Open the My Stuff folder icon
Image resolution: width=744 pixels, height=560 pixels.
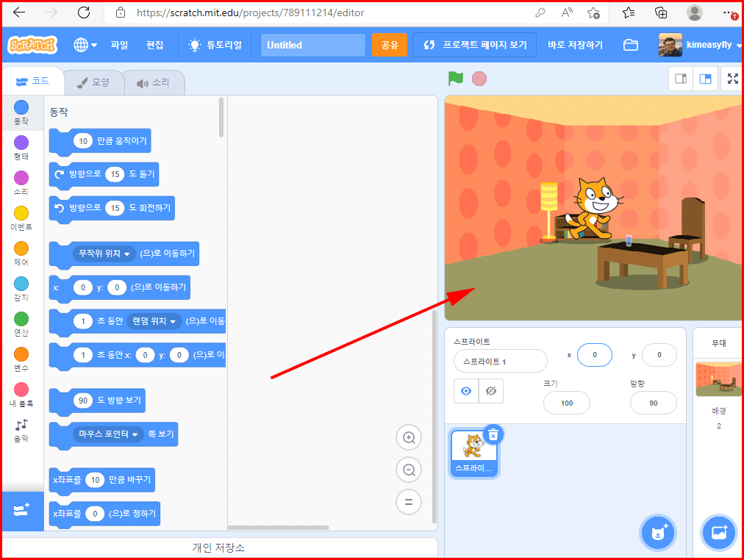631,45
